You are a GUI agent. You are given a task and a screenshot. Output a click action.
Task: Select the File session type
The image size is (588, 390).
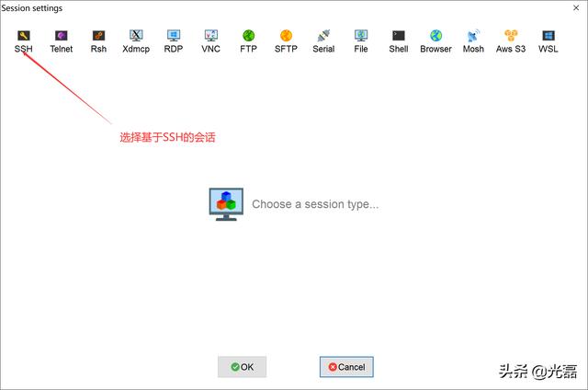coord(361,41)
